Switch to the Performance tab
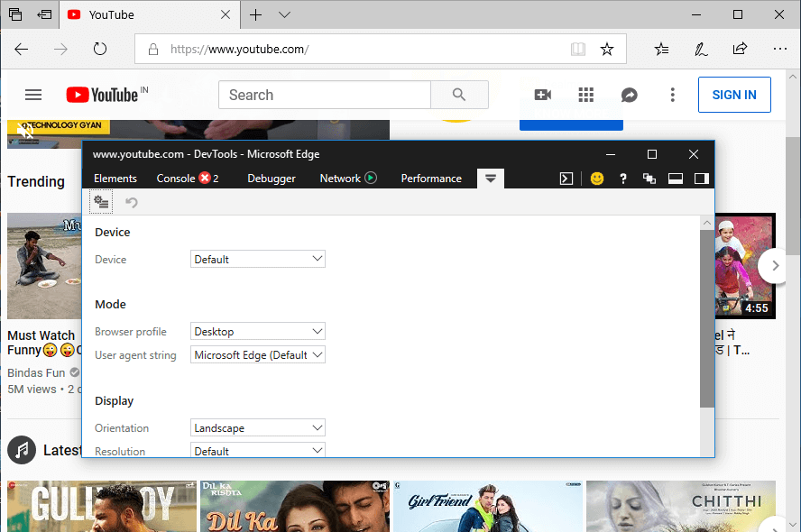This screenshot has width=801, height=532. pos(431,179)
